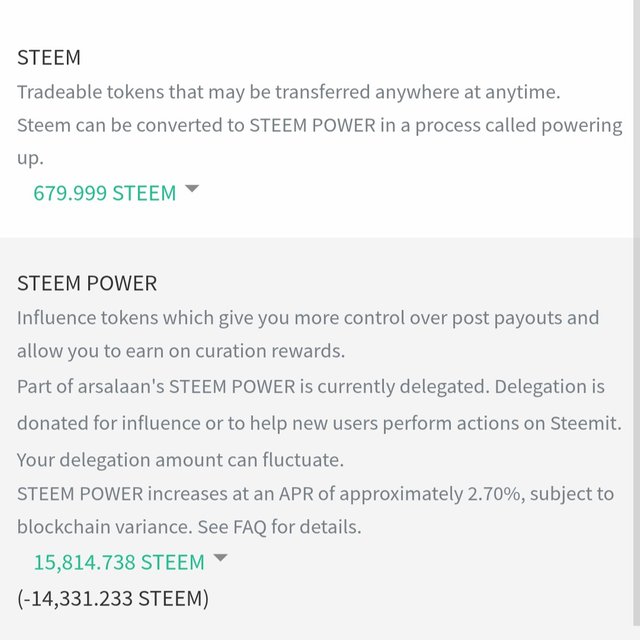Screen dimensions: 640x640
Task: Click the word 'up.' ending the STEEM description
Action: click(30, 159)
